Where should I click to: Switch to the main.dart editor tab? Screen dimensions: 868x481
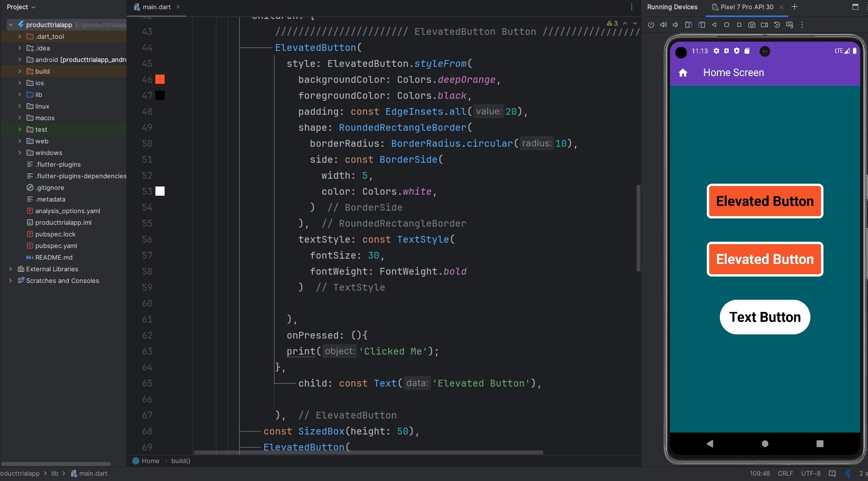tap(156, 7)
